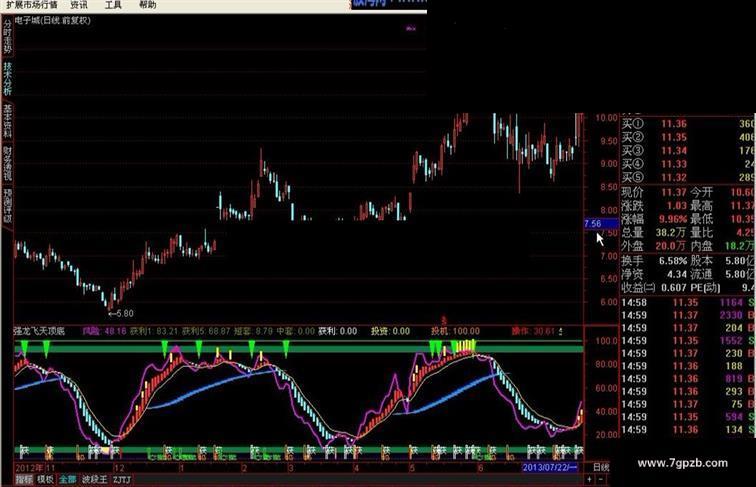Click the 涨跌 1.03 value
The height and width of the screenshot is (487, 756).
click(x=676, y=206)
